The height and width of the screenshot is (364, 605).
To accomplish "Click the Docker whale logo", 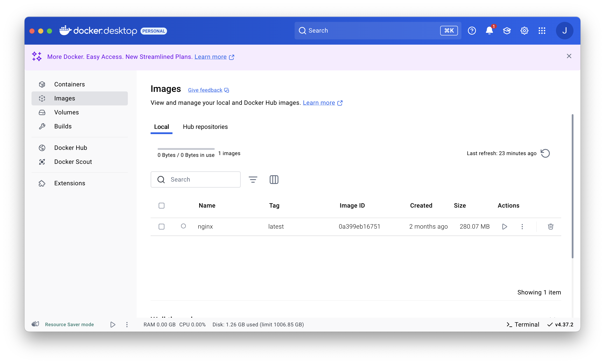I will coord(65,30).
